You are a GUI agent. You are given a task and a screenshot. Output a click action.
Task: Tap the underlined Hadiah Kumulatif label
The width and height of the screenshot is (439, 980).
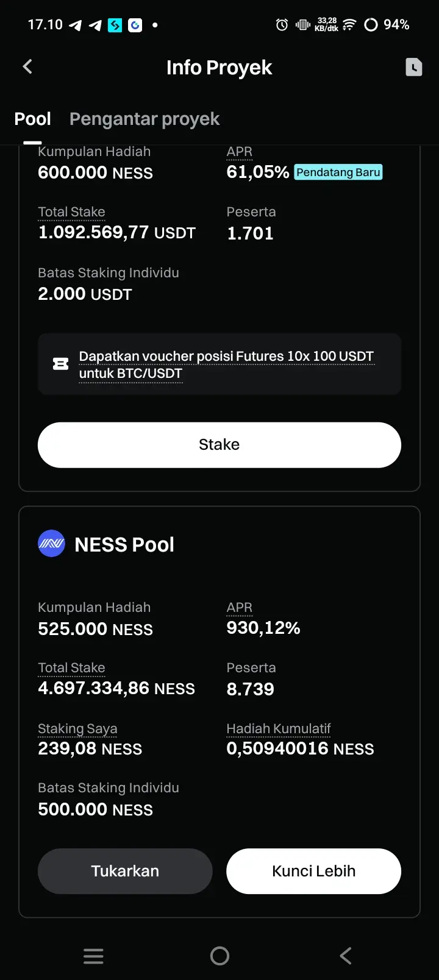click(279, 729)
